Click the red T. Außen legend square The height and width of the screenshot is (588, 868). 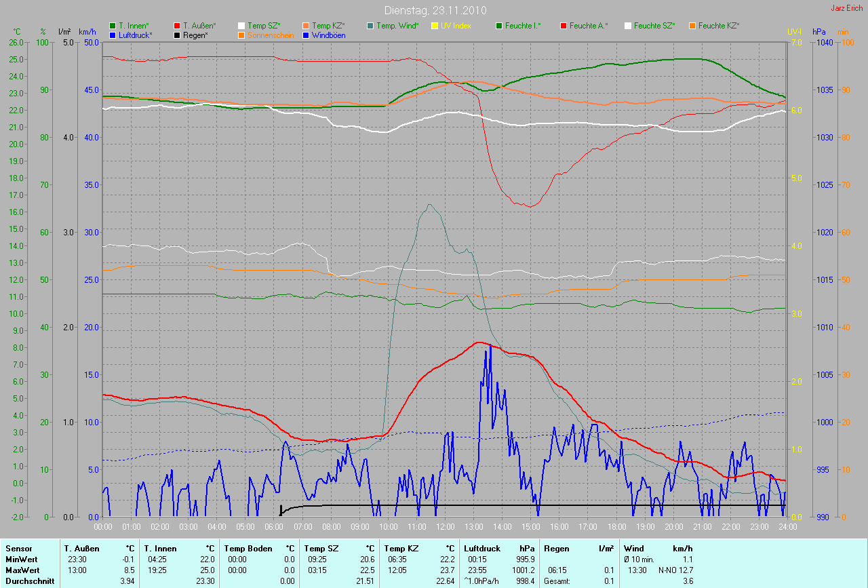point(177,26)
